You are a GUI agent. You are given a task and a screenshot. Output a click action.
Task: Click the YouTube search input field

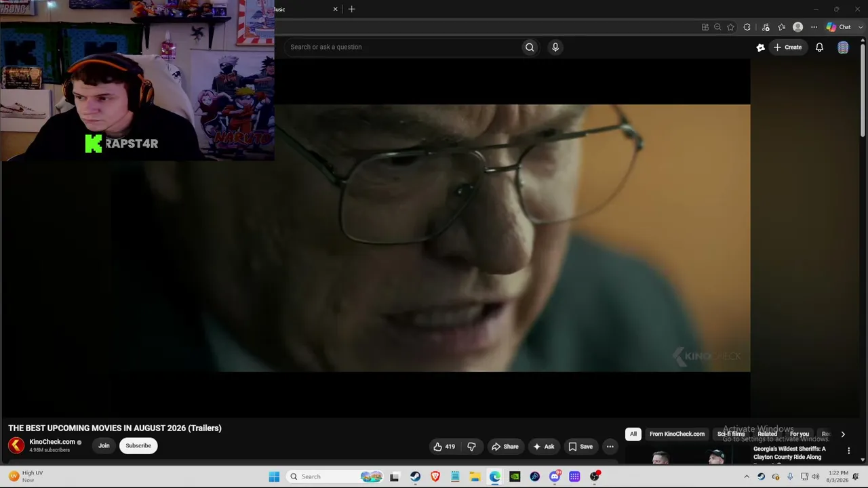click(x=403, y=47)
